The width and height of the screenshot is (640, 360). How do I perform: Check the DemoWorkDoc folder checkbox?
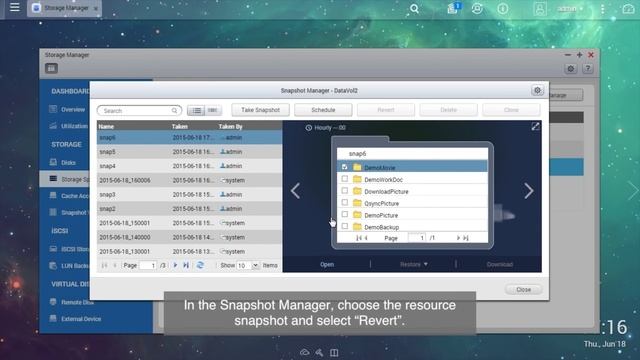coord(344,179)
